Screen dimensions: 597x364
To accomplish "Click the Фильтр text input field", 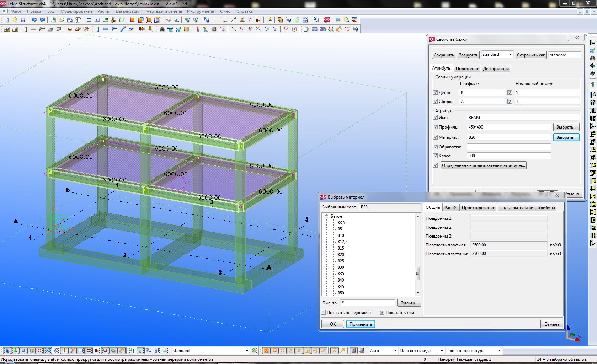I will [x=368, y=303].
